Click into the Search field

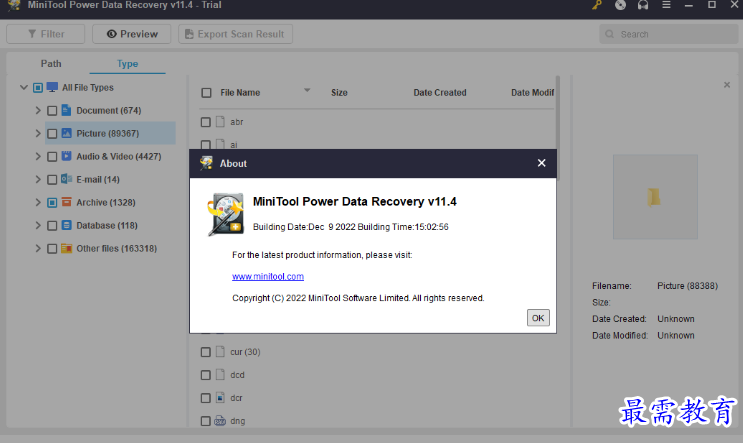(x=669, y=34)
